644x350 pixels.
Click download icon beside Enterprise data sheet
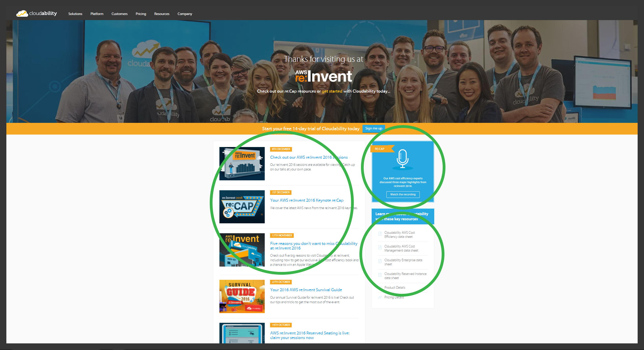(x=380, y=261)
